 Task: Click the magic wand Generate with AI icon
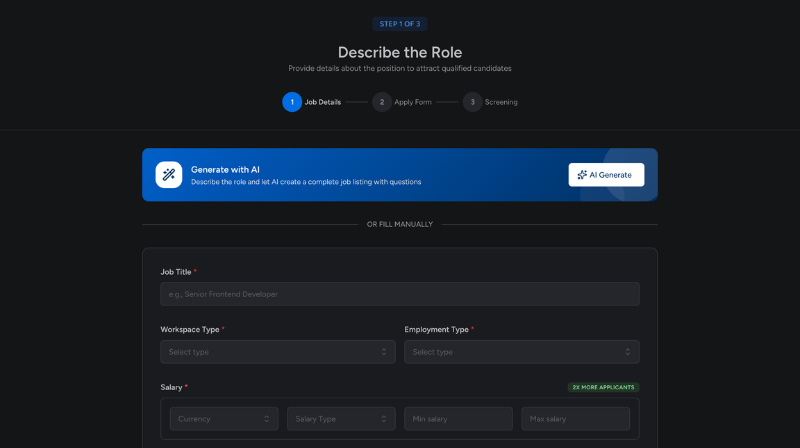tap(169, 175)
